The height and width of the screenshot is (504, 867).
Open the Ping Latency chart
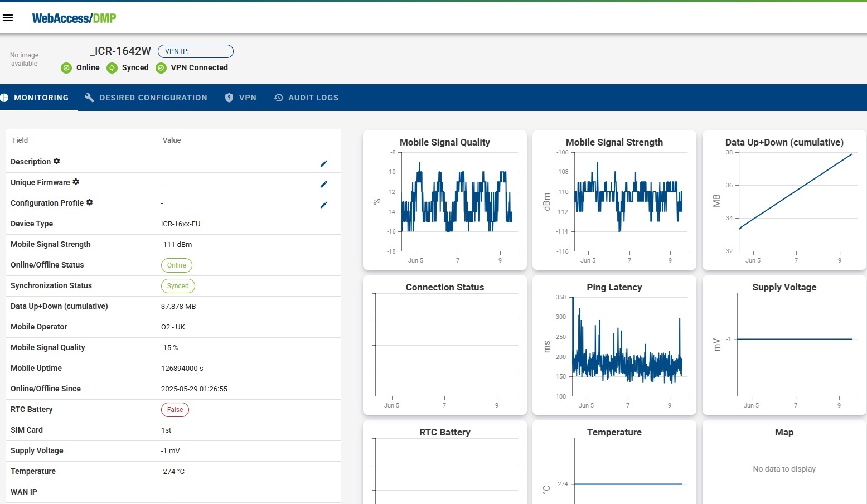(614, 346)
